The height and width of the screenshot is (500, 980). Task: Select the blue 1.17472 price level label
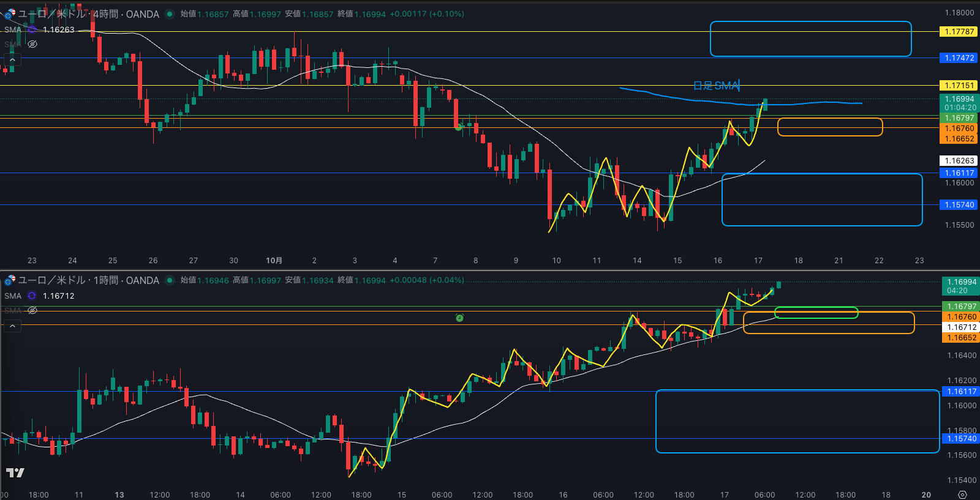959,58
